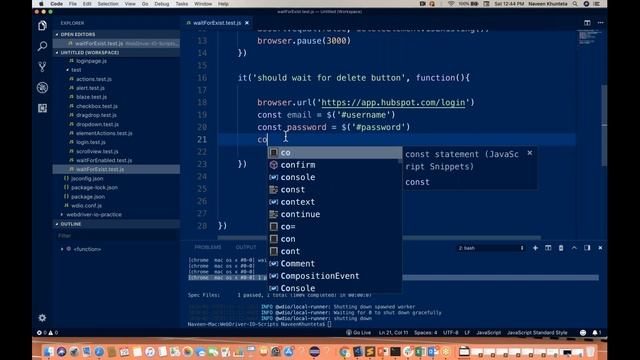Choose 'console' from suggestion list
The height and width of the screenshot is (360, 640).
335,177
